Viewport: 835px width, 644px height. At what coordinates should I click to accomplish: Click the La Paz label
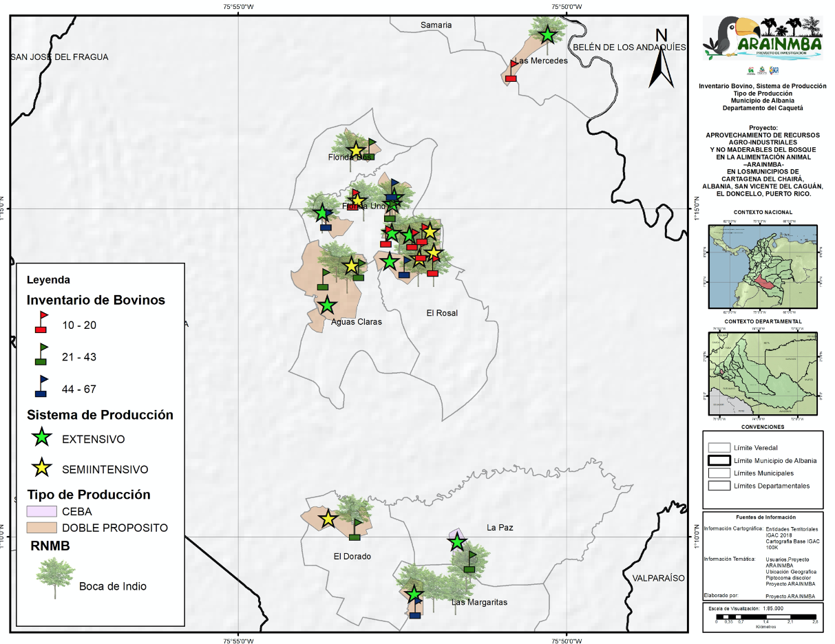point(500,528)
